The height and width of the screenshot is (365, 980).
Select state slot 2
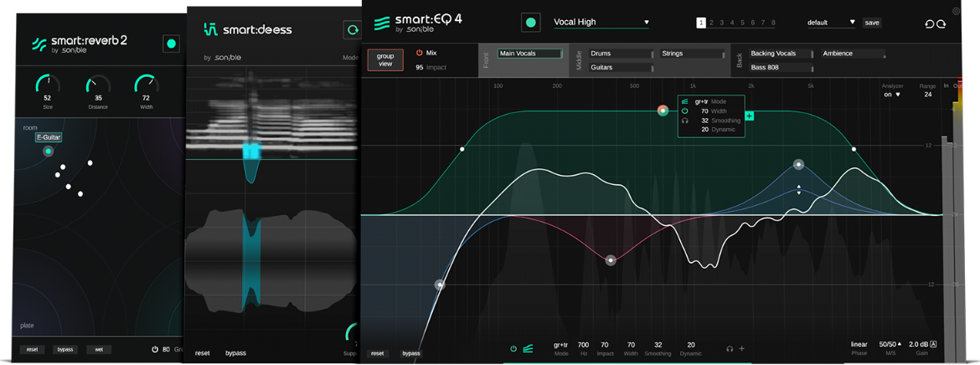tap(711, 23)
